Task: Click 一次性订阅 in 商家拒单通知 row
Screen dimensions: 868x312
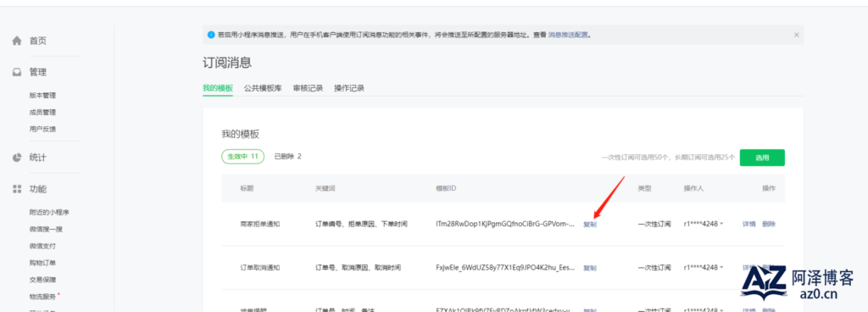Action: (654, 224)
